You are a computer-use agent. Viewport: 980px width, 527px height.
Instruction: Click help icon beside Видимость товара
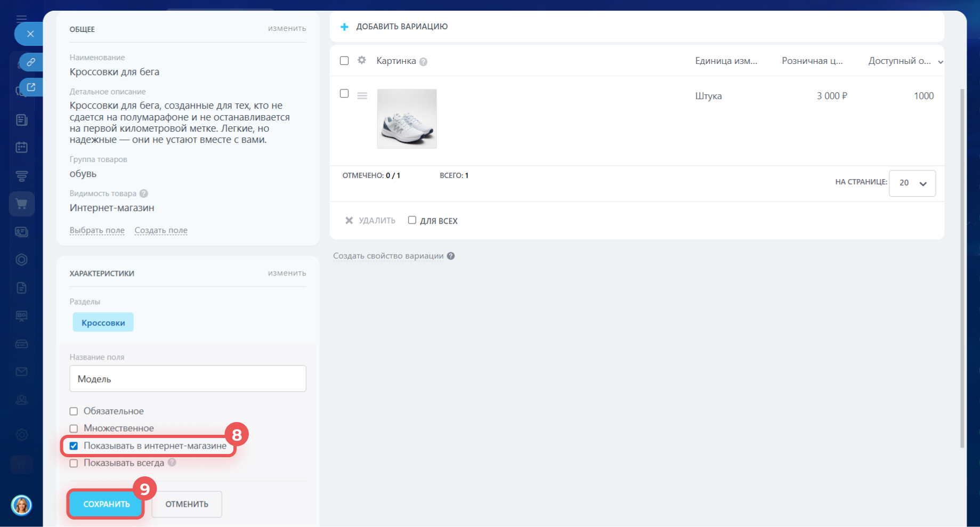pyautogui.click(x=144, y=193)
